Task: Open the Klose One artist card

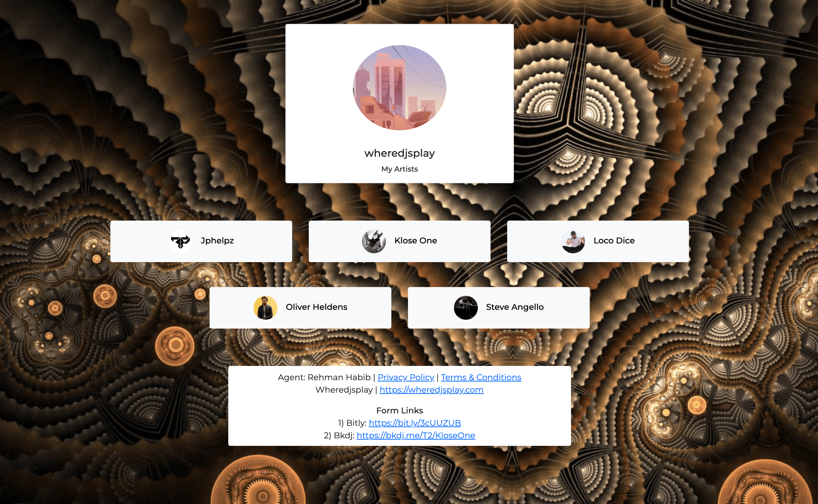Action: pos(399,241)
